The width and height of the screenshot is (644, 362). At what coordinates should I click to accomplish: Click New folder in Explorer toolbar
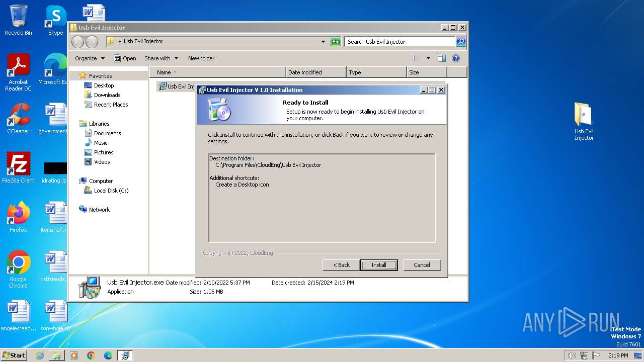201,58
